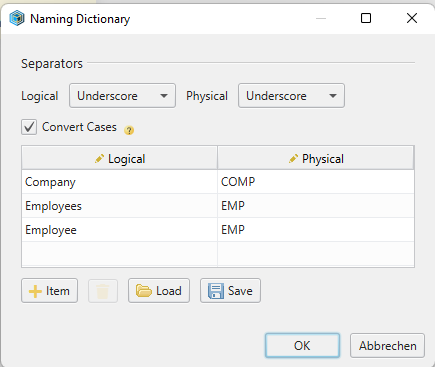Image resolution: width=435 pixels, height=367 pixels.
Task: Cancel with the Abbrechen button
Action: [387, 346]
